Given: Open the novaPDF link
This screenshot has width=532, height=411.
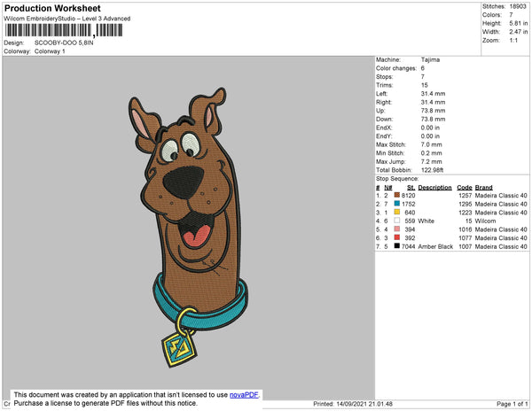Looking at the screenshot, I should coord(244,395).
